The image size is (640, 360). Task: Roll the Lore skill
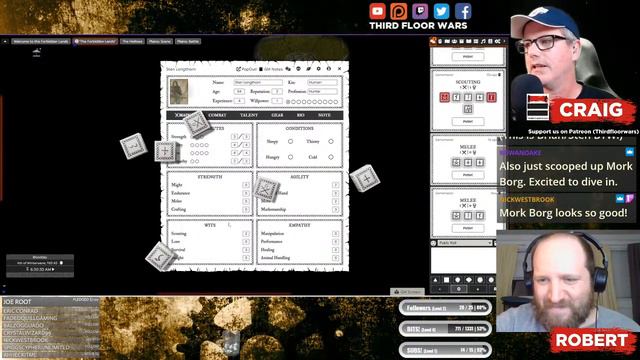tap(175, 242)
